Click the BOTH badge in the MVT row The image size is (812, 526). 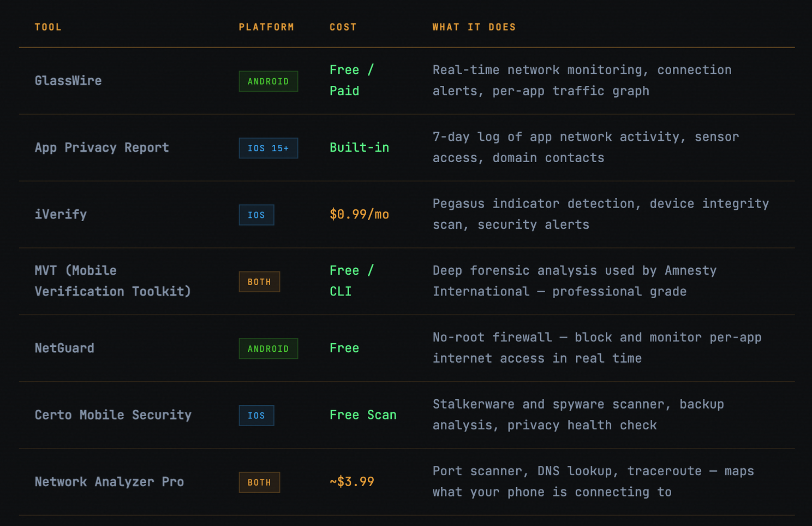pyautogui.click(x=259, y=282)
